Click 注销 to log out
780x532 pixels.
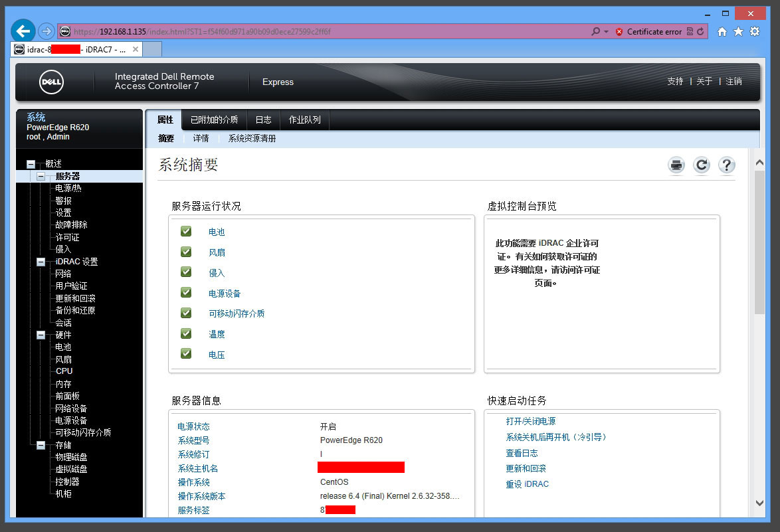click(x=733, y=81)
